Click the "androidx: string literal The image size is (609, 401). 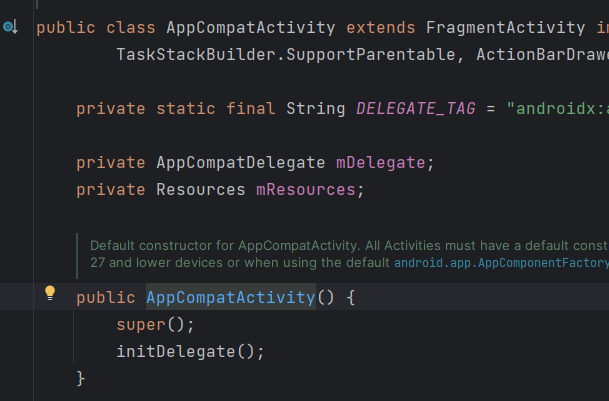(558, 109)
